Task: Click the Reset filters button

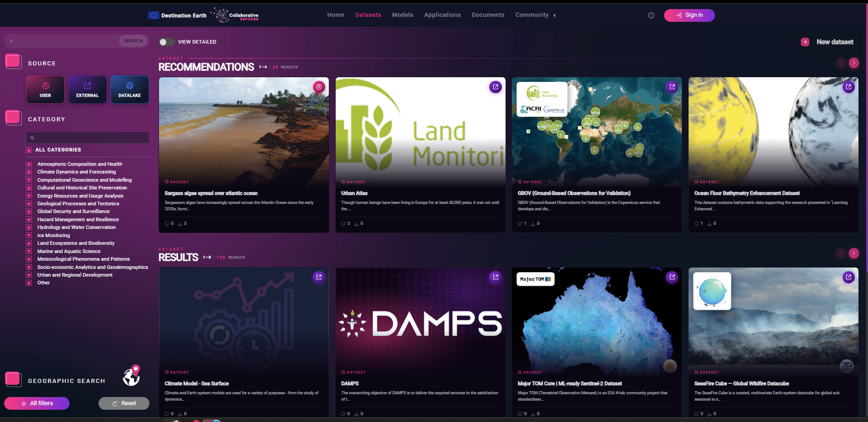Action: pos(124,403)
